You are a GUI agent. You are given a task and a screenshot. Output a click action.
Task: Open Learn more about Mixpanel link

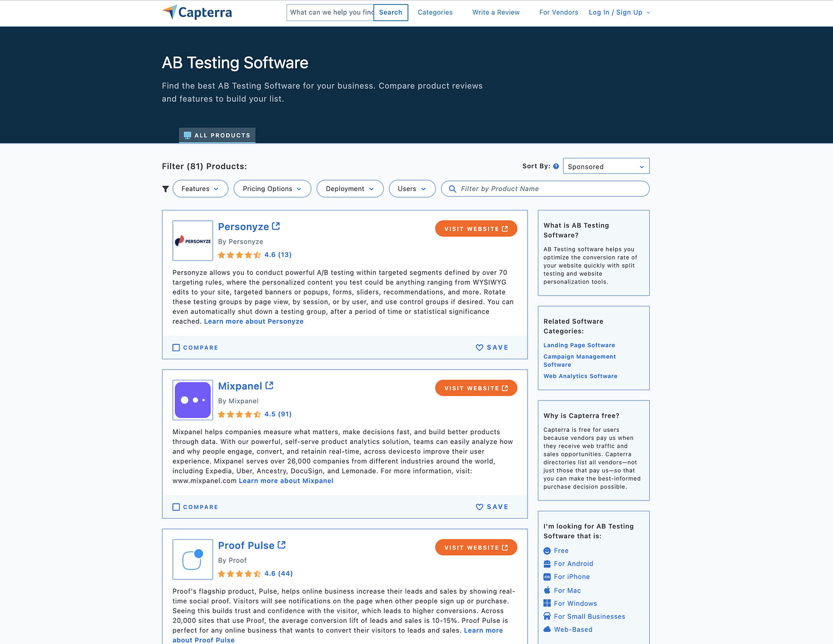(286, 481)
